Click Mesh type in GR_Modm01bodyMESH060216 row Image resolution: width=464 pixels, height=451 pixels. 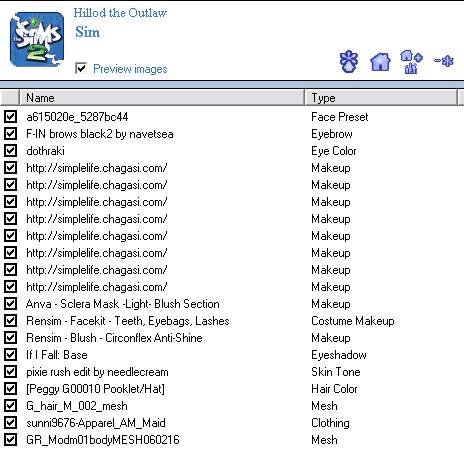[x=324, y=440]
